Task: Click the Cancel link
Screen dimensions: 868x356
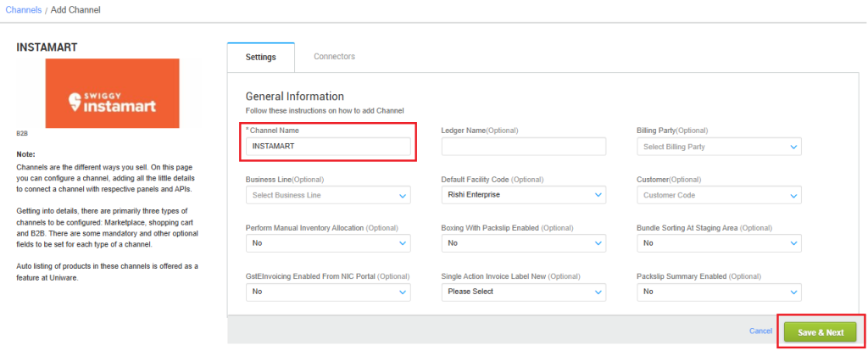Action: pyautogui.click(x=760, y=331)
